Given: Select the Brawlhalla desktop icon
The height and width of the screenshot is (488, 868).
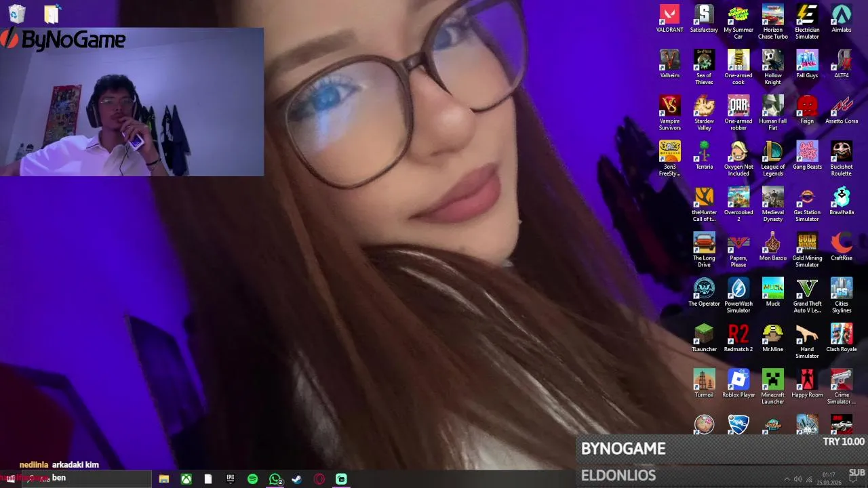Looking at the screenshot, I should click(842, 200).
